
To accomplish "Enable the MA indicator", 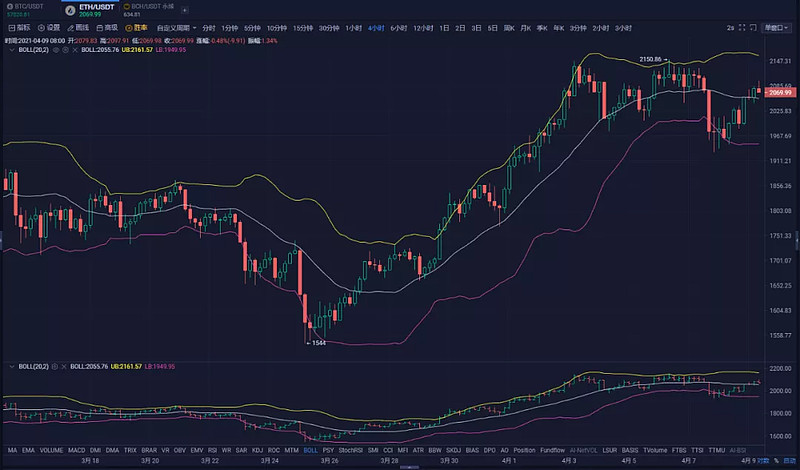I will tap(12, 450).
